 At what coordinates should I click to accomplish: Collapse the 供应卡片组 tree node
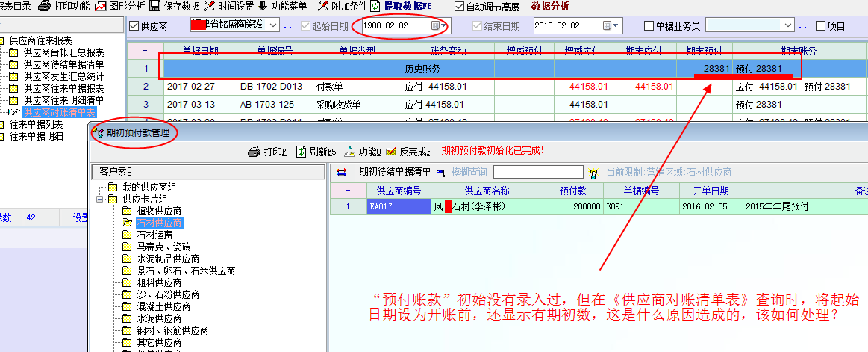101,199
